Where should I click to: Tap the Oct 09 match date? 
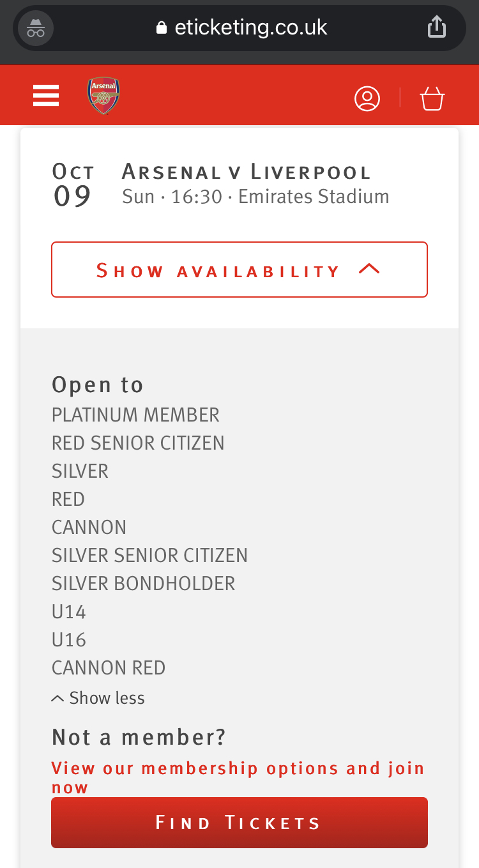[73, 186]
